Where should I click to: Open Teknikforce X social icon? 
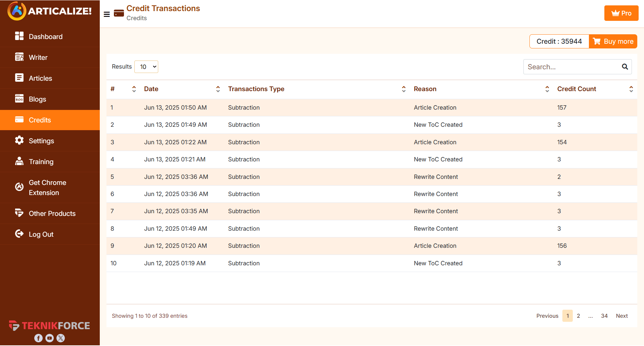pos(60,338)
